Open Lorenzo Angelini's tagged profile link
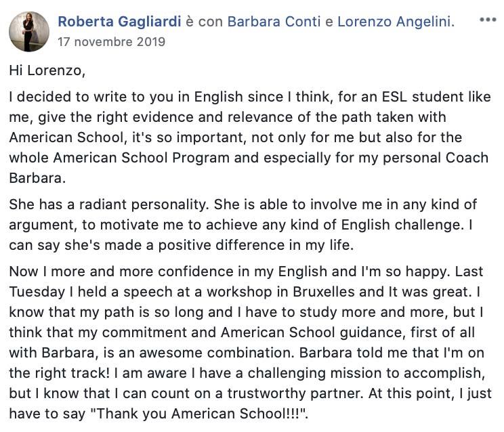The height and width of the screenshot is (432, 504). (394, 22)
